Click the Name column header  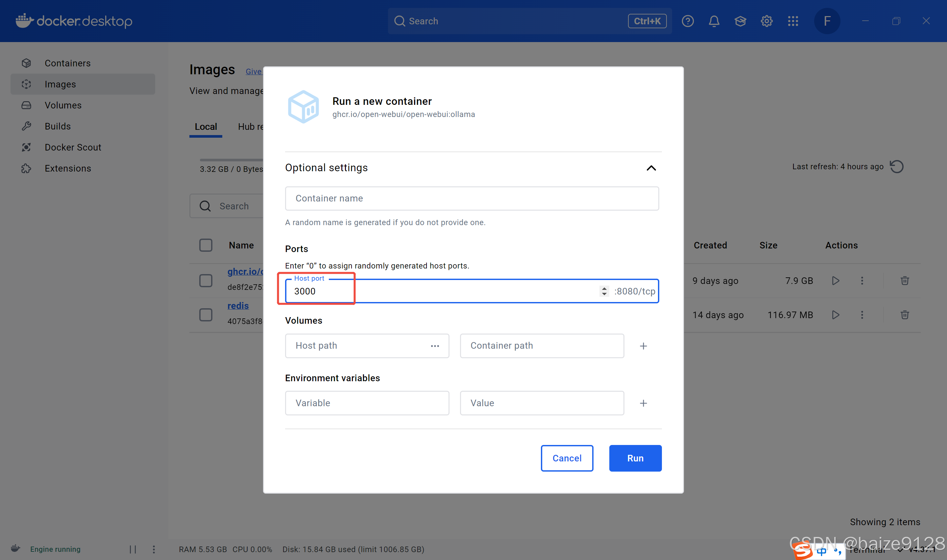click(x=241, y=245)
